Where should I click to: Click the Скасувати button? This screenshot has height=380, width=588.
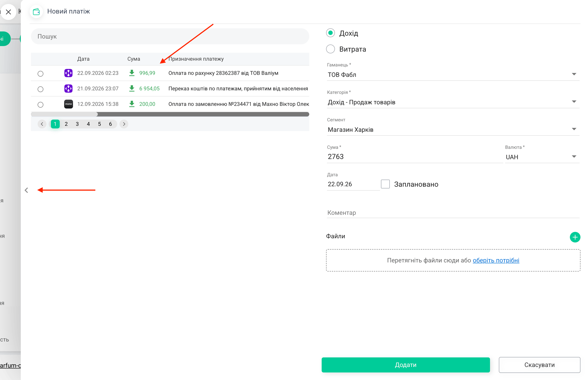539,365
